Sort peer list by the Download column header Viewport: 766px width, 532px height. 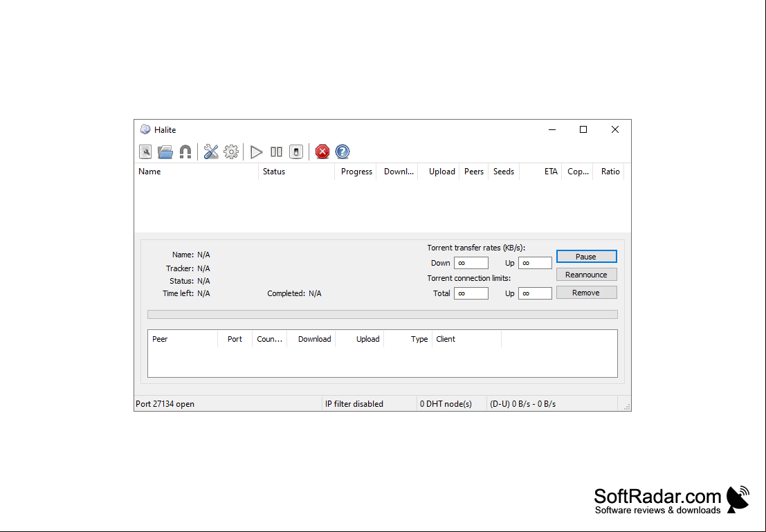click(x=311, y=339)
